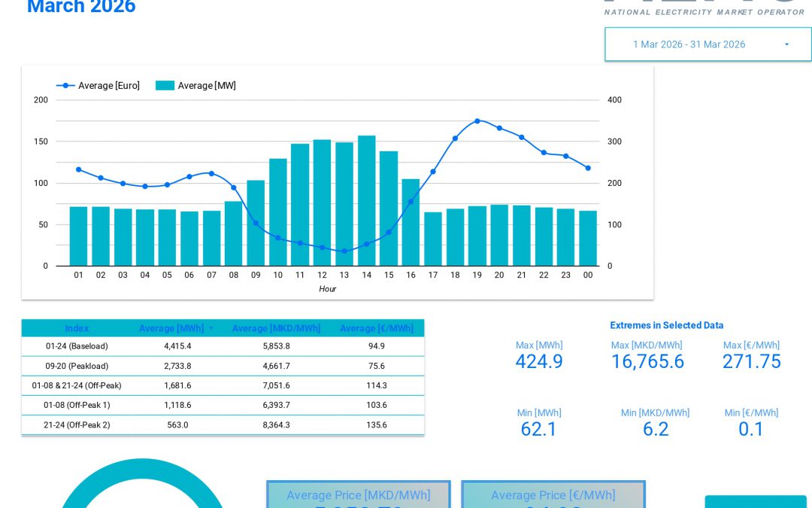Click the teal button at bottom right
The height and width of the screenshot is (508, 812).
[x=756, y=503]
